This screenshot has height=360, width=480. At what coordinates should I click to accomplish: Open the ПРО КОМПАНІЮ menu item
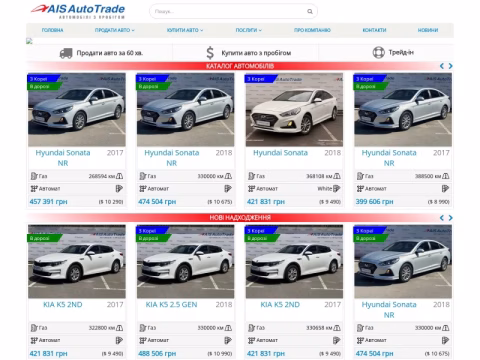pyautogui.click(x=312, y=30)
